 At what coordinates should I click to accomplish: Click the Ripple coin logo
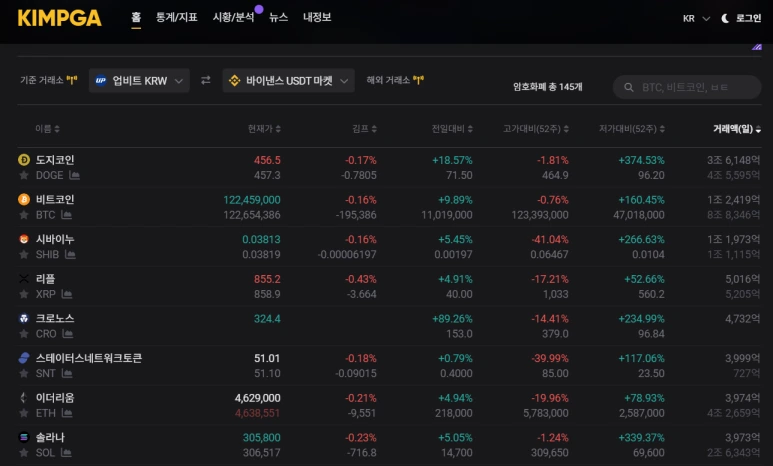click(x=24, y=279)
